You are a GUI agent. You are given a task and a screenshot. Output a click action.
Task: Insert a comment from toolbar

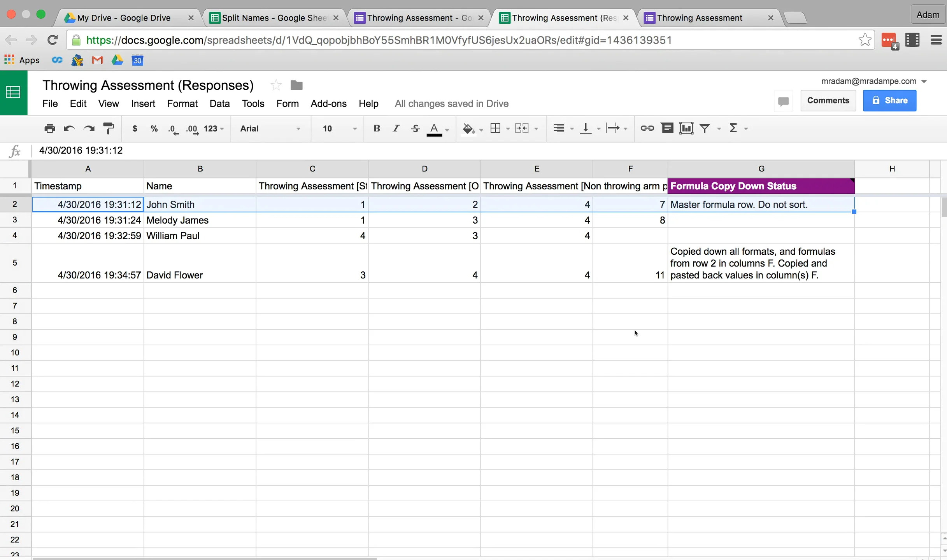[667, 128]
